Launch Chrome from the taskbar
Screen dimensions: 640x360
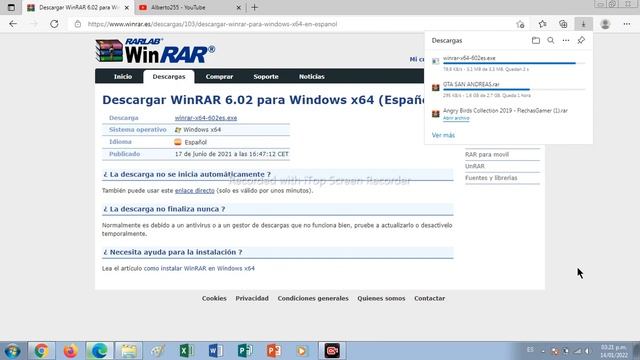[41, 351]
